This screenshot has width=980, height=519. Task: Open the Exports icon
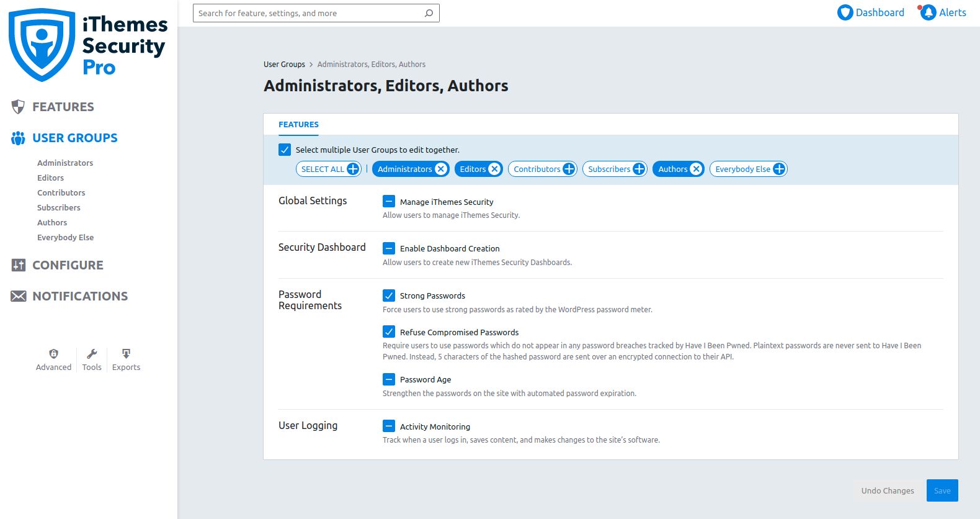[126, 354]
